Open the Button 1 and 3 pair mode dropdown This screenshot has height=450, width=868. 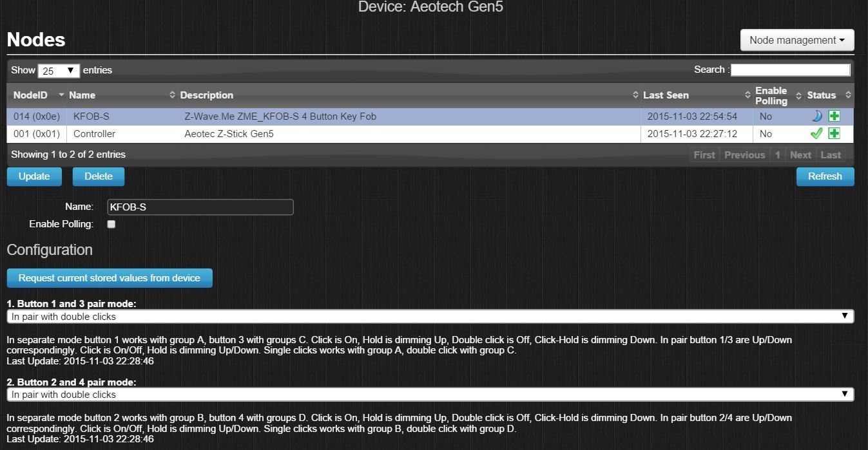430,316
